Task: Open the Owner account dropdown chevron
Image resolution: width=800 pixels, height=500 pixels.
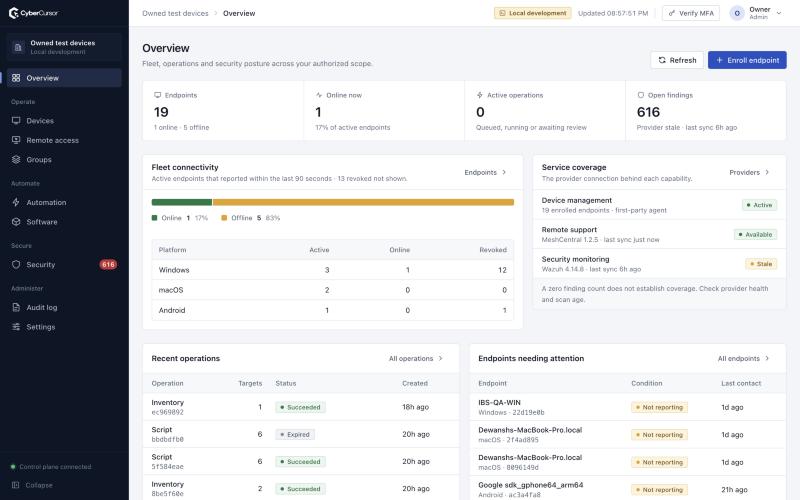Action: (x=779, y=13)
